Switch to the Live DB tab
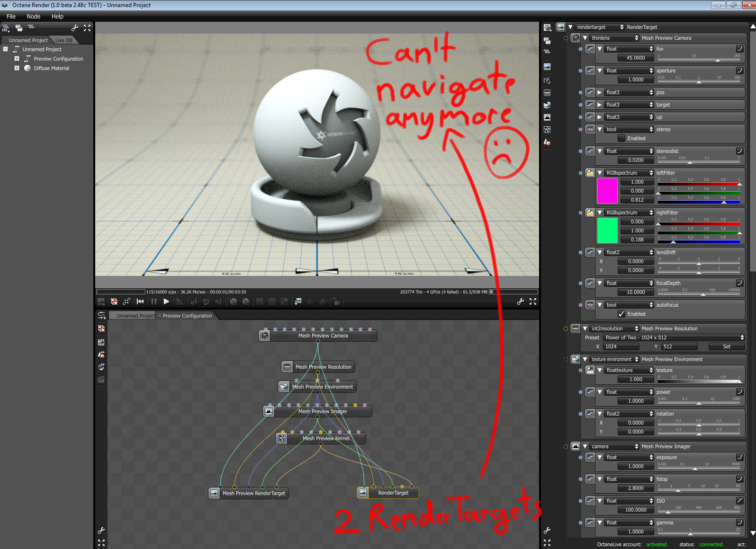The width and height of the screenshot is (756, 549). tap(64, 40)
